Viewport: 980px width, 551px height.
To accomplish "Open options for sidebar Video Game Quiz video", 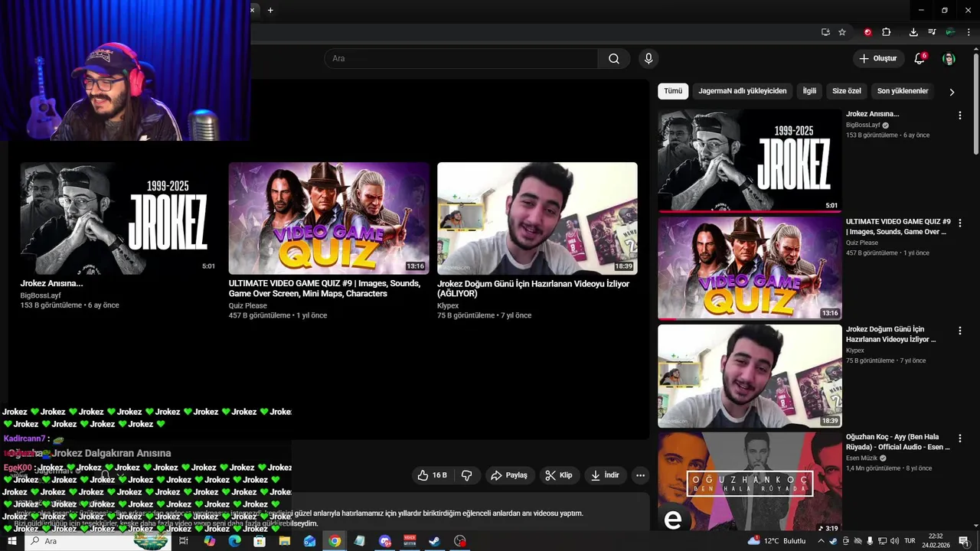I will (959, 223).
